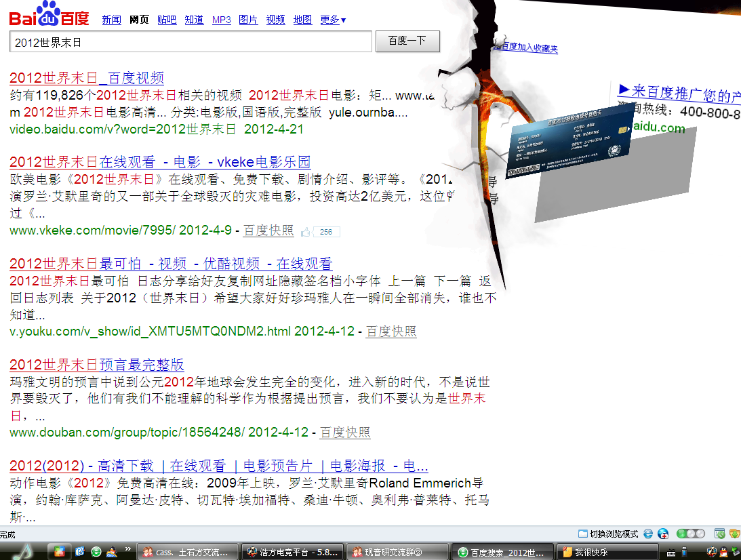
Task: Open 2012世界末日_百度视频 result
Action: (87, 77)
